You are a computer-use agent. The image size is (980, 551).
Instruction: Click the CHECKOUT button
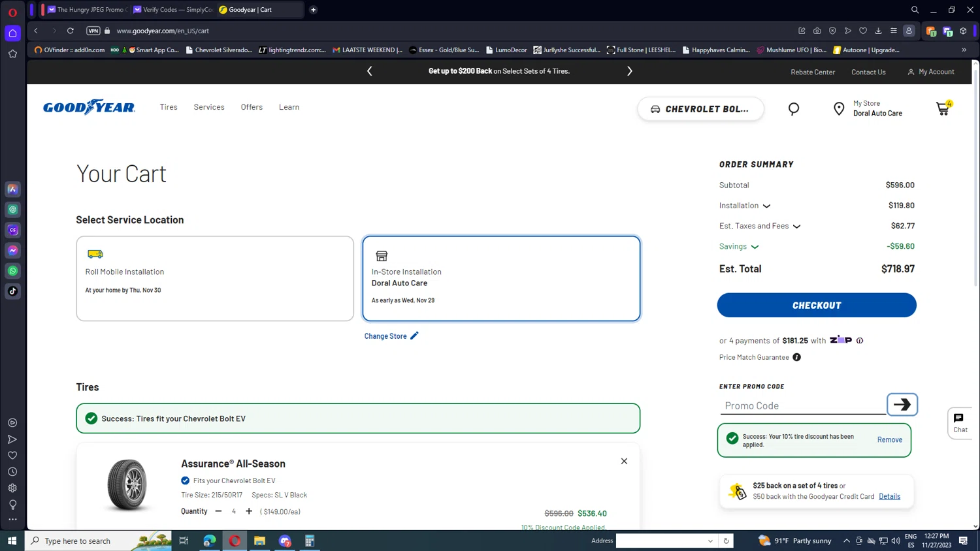click(x=817, y=306)
